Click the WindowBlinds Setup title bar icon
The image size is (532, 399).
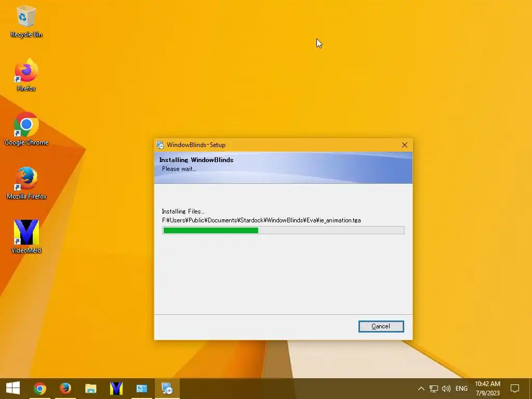(x=160, y=145)
